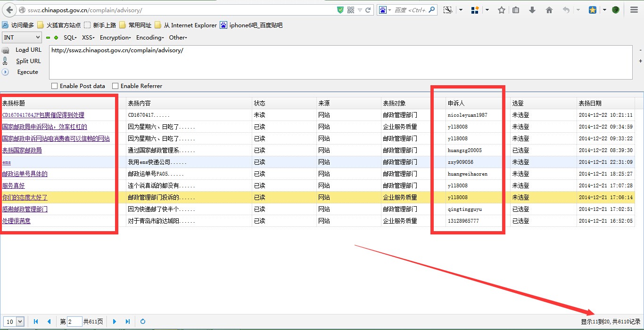Image resolution: width=644 pixels, height=330 pixels.
Task: Click the blue-orange squares toolbar icon
Action: (475, 10)
